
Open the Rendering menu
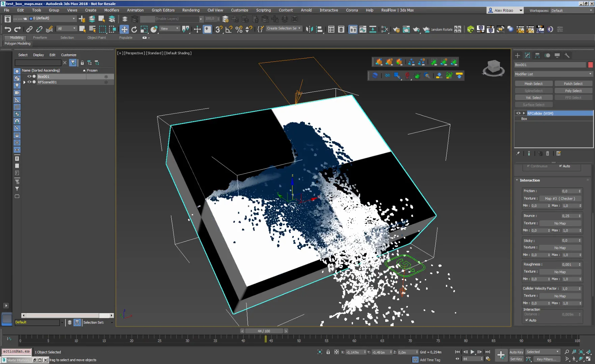click(191, 10)
